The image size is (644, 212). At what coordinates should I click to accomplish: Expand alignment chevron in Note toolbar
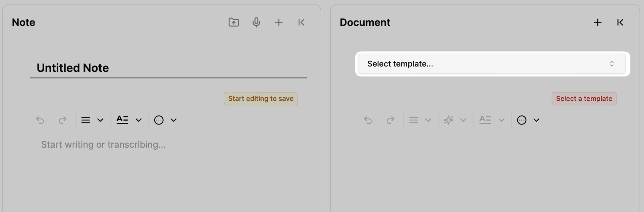pos(100,120)
